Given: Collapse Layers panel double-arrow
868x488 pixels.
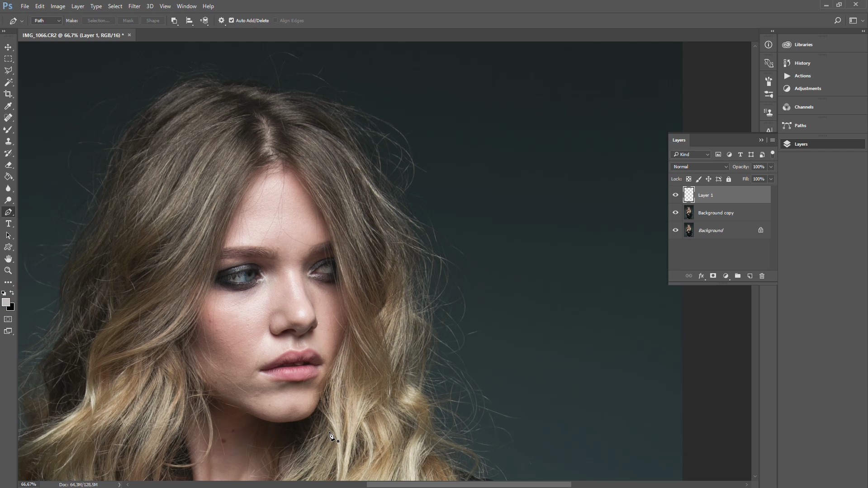Looking at the screenshot, I should pos(761,140).
